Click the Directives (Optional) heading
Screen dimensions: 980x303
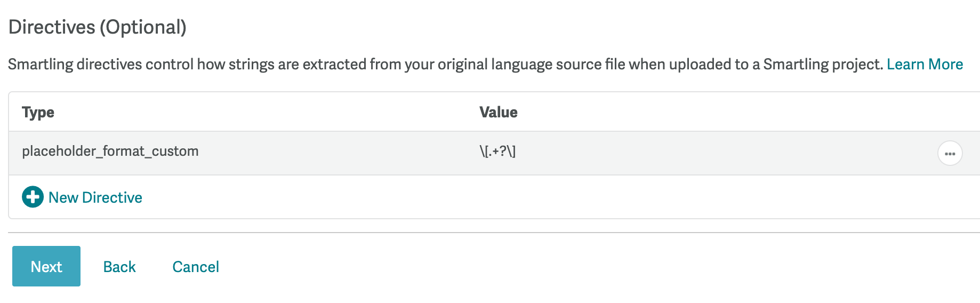pos(98,27)
